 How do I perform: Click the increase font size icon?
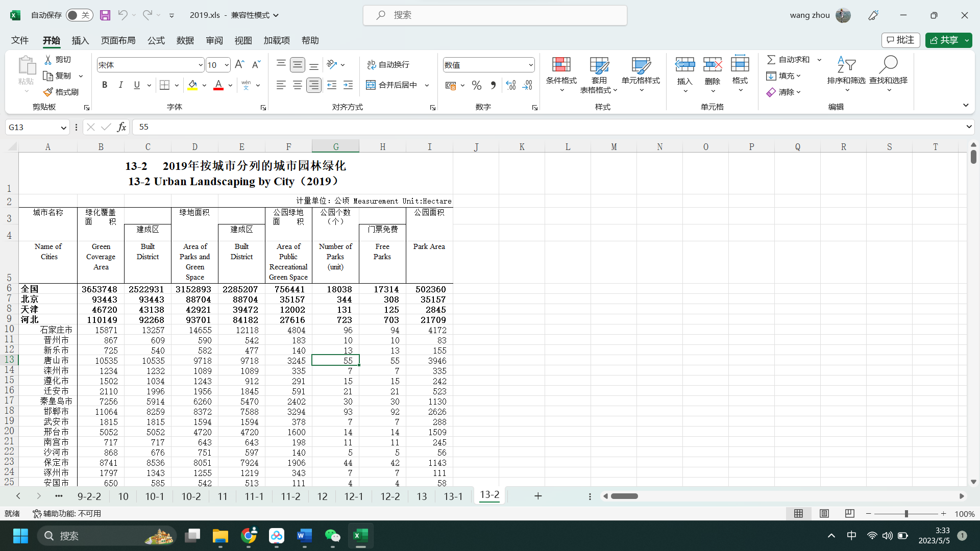[x=239, y=64]
